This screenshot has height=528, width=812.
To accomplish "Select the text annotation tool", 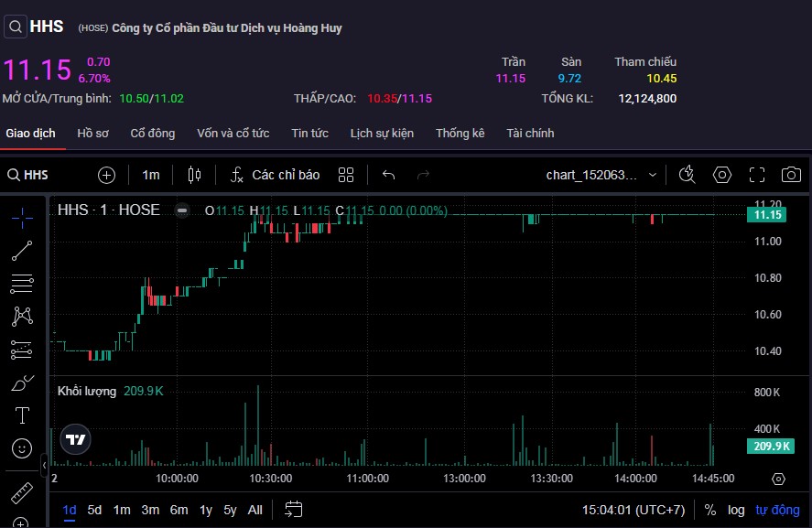I will point(22,415).
